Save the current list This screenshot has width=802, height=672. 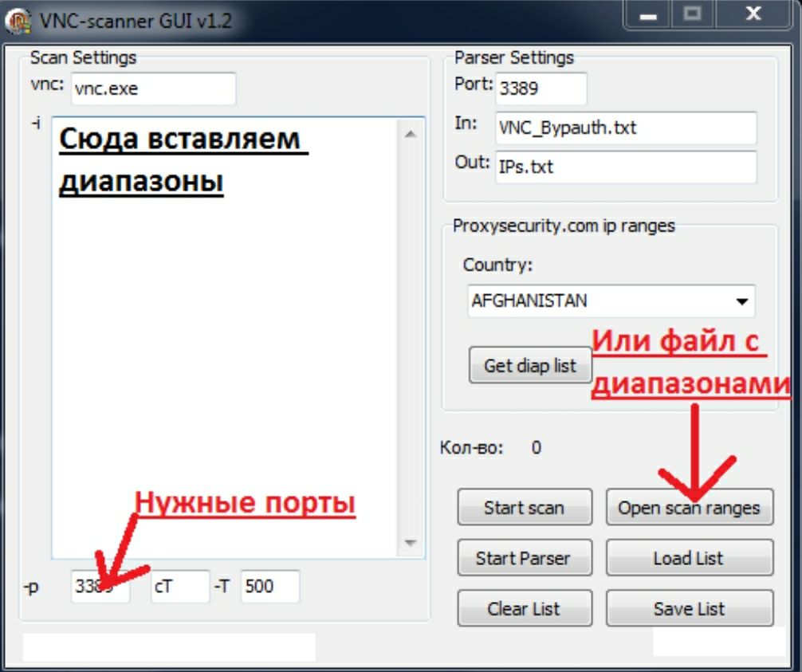[690, 608]
